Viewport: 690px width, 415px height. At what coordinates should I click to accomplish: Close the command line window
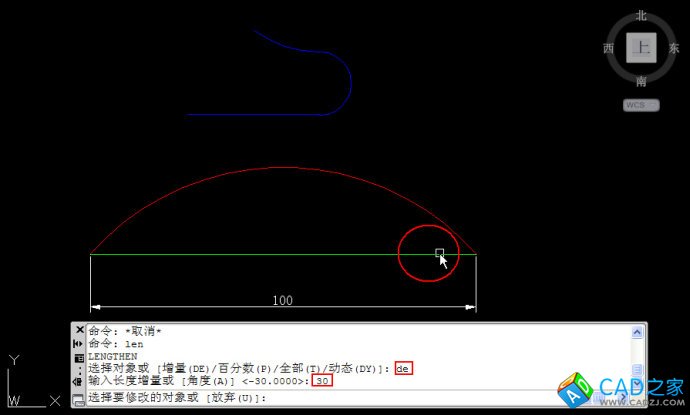tap(79, 330)
